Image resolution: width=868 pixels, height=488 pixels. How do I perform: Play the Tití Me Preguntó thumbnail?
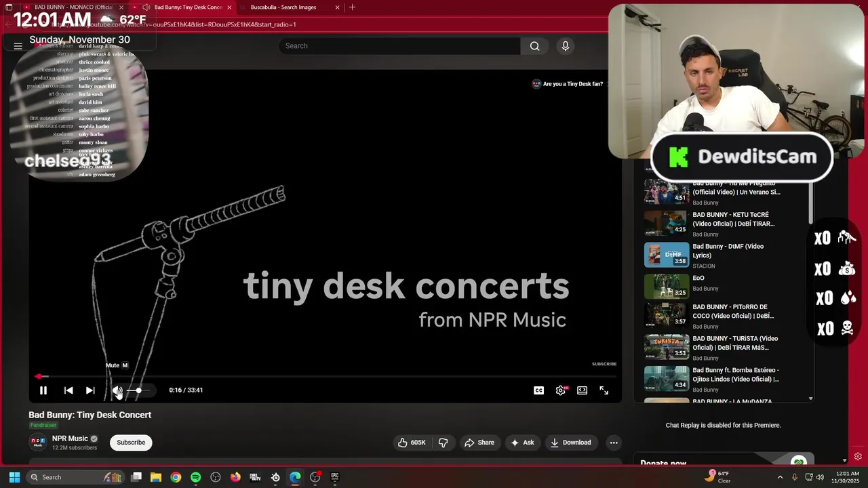667,192
